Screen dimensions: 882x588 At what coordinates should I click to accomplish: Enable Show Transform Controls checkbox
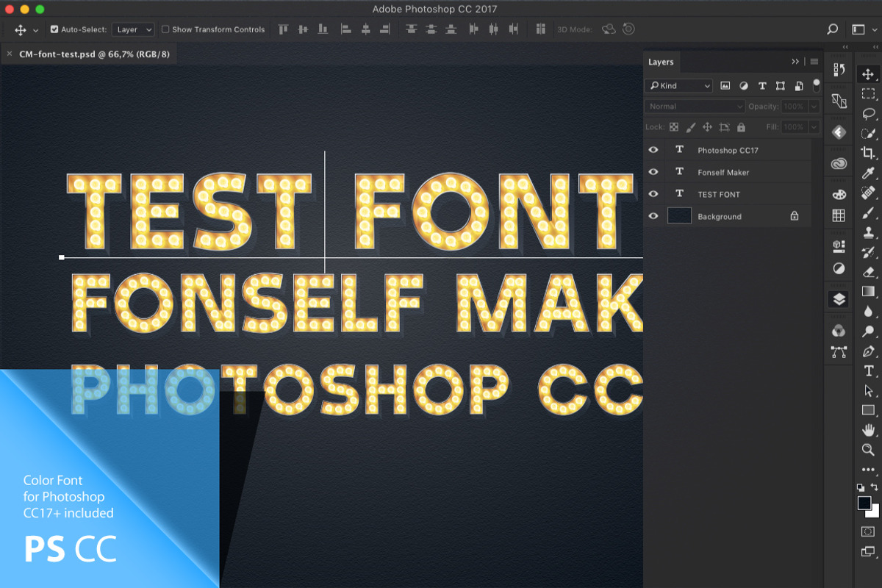point(165,29)
